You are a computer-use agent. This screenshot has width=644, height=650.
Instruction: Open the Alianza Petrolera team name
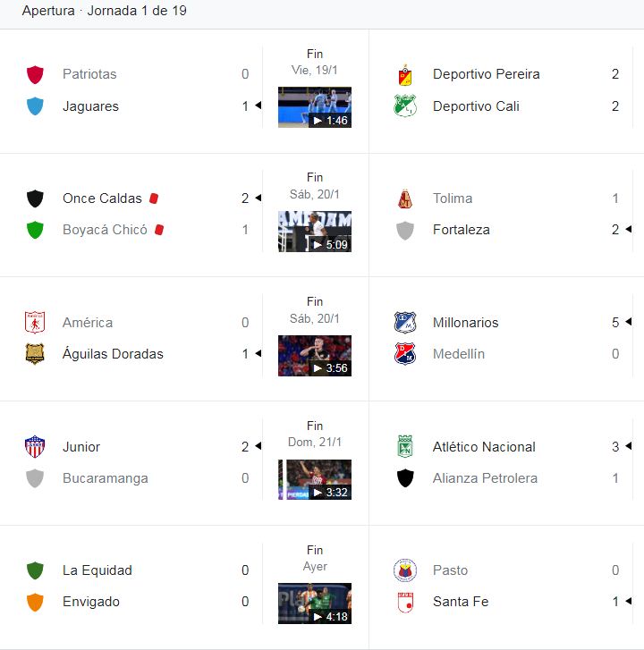485,478
